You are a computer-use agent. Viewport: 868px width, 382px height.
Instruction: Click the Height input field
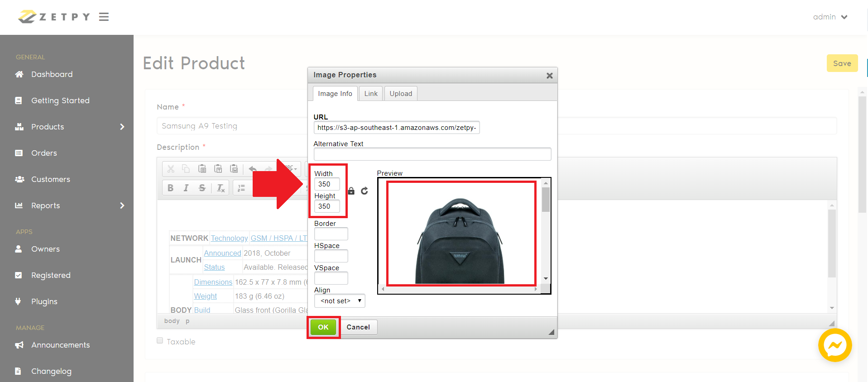(x=327, y=206)
